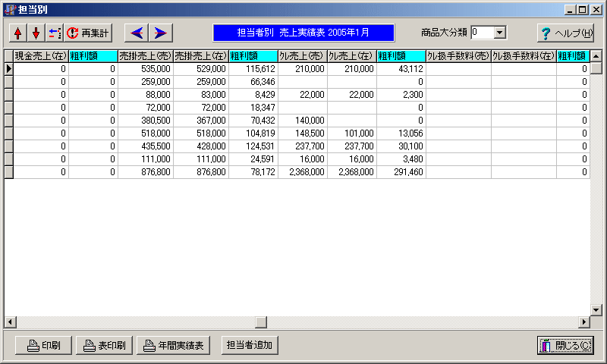Viewport: 607px width, 364px height.
Task: Click cell 8,429
Action: [x=253, y=95]
